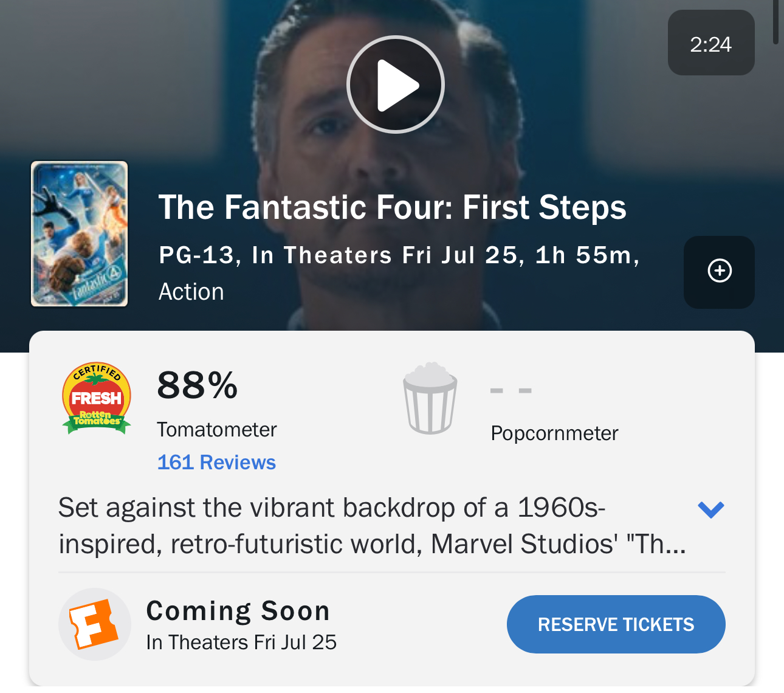Click the In Theaters Fri Jul 25 showtime text
784x693 pixels.
click(x=241, y=643)
